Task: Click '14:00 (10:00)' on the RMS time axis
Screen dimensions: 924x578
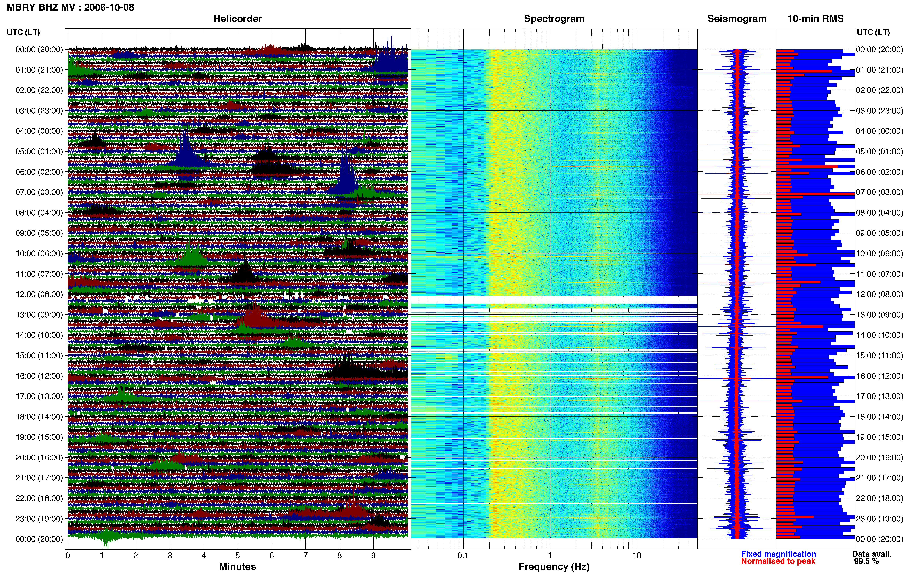Action: [879, 335]
